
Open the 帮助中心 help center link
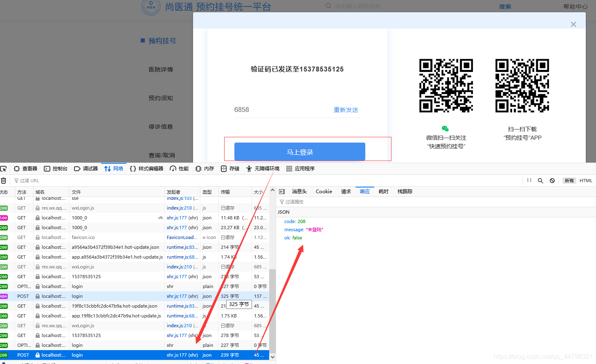coord(575,7)
